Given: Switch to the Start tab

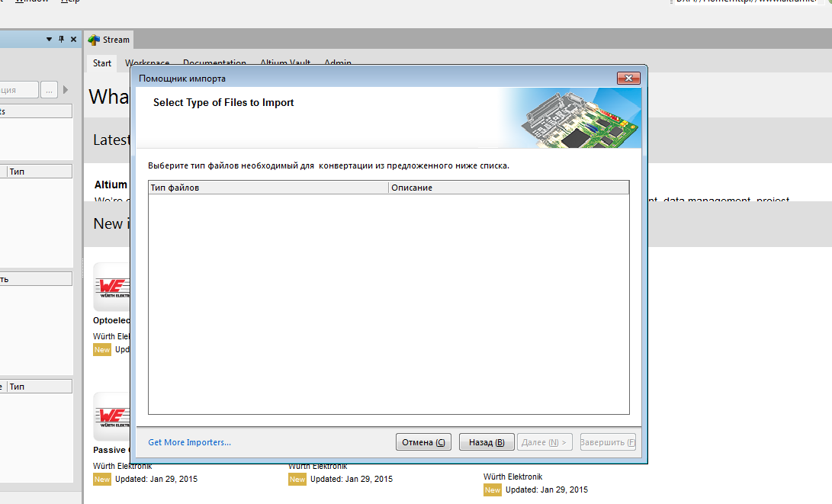Looking at the screenshot, I should point(102,63).
